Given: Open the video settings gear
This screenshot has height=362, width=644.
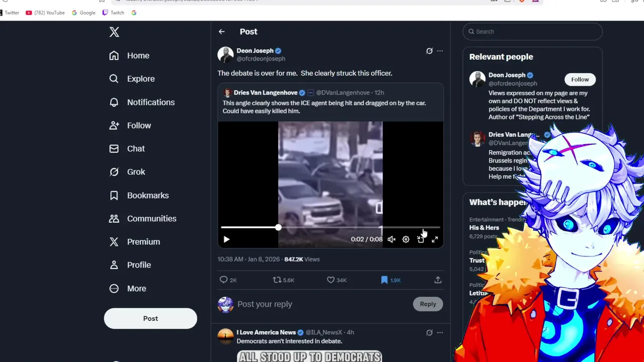Looking at the screenshot, I should [x=406, y=239].
